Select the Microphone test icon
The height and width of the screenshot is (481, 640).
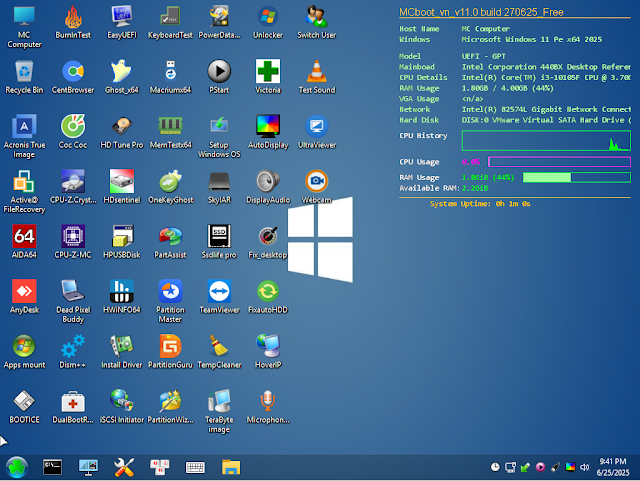pyautogui.click(x=268, y=406)
